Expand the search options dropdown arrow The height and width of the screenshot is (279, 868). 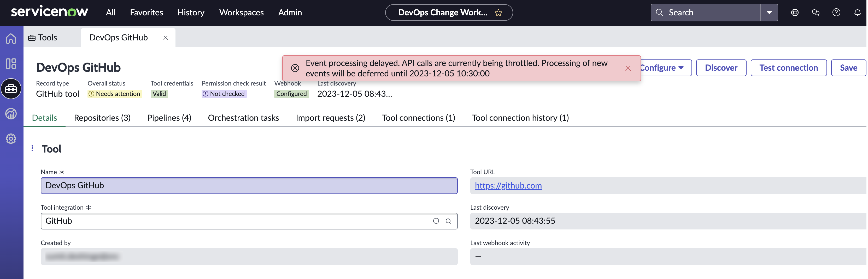tap(769, 13)
